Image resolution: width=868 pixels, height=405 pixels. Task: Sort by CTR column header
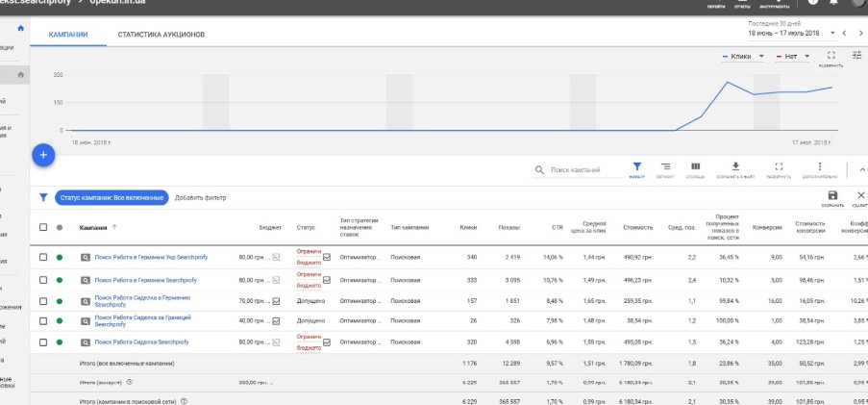click(x=557, y=227)
